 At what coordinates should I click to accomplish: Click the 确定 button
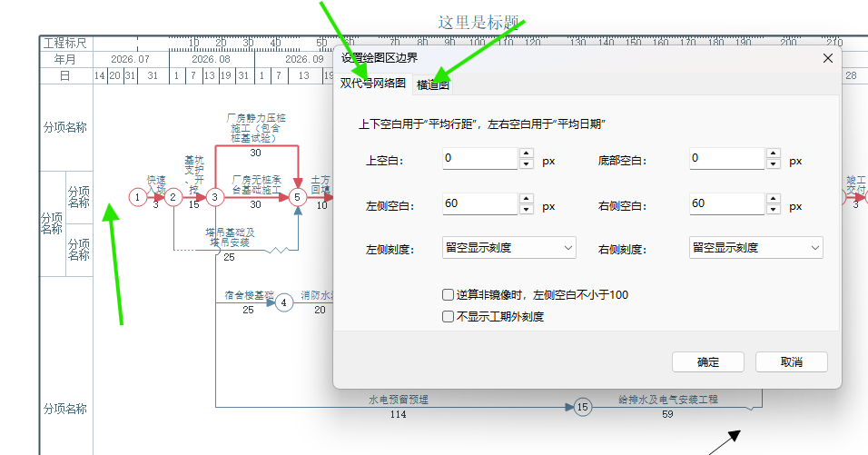click(708, 362)
